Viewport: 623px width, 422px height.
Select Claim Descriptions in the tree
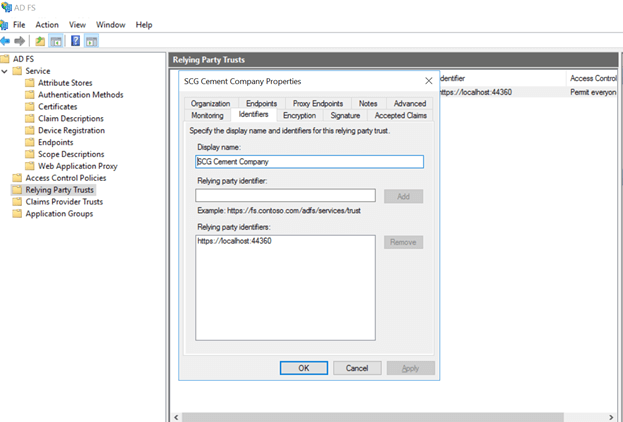point(71,119)
